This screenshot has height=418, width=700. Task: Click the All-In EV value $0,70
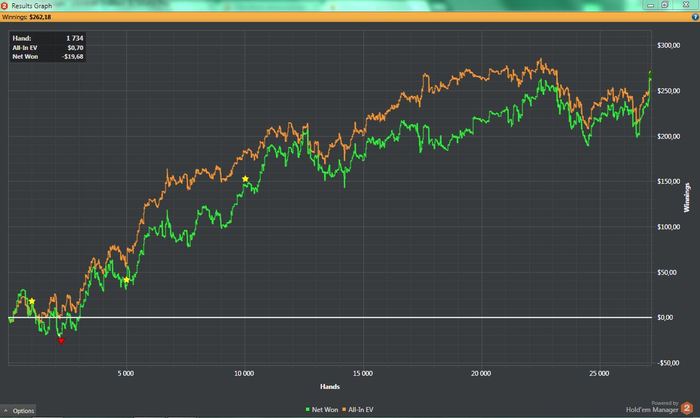(75, 48)
